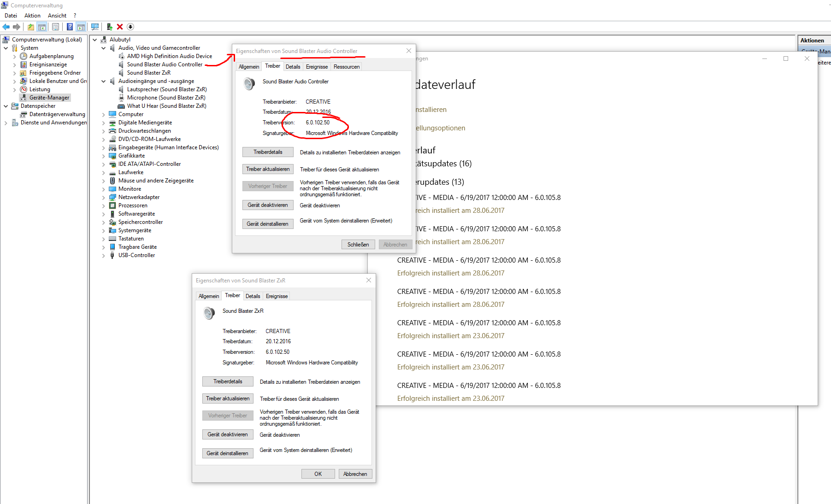Screen dimensions: 831x504
Task: Click Gerät deaktivieren in Audio Controller dialog
Action: click(x=268, y=205)
